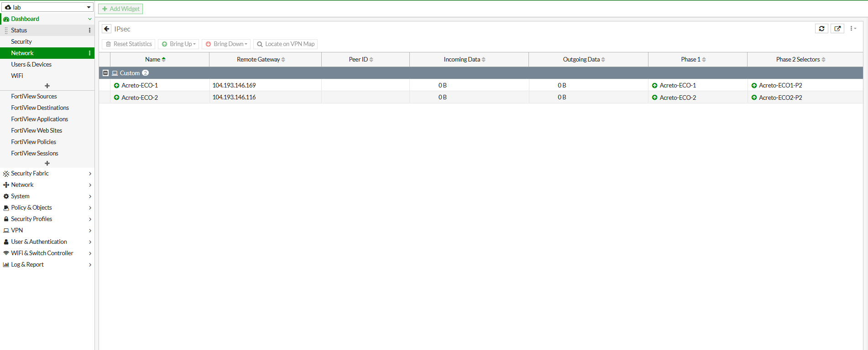Click the Log & Report chart icon
This screenshot has width=868, height=350.
6,265
